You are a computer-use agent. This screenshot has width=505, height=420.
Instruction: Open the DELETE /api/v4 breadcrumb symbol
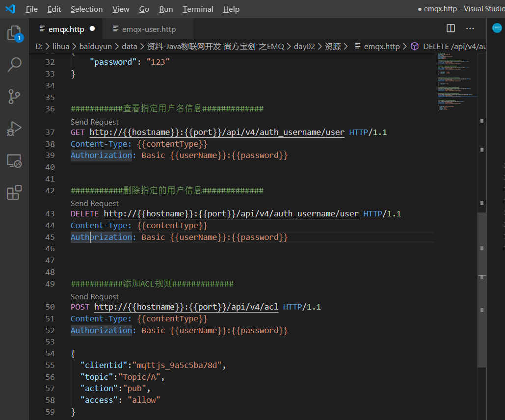tap(454, 47)
